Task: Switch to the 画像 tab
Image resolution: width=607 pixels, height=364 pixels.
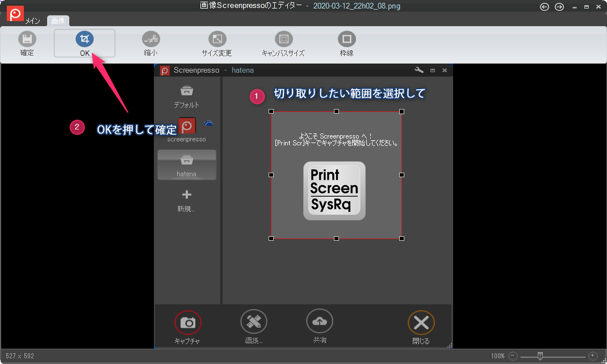Action: [58, 20]
